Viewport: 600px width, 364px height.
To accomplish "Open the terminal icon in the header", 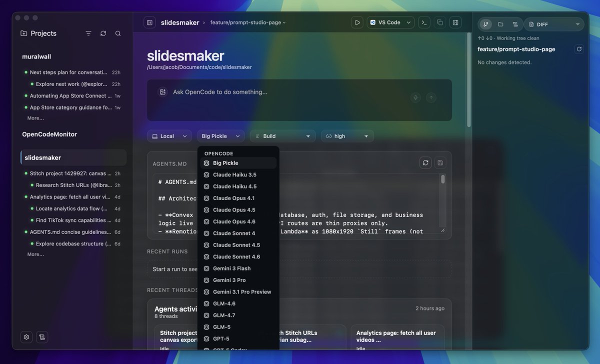I will point(424,22).
